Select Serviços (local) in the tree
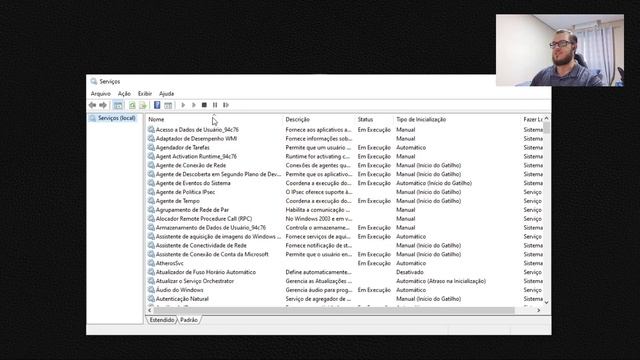 coord(117,118)
